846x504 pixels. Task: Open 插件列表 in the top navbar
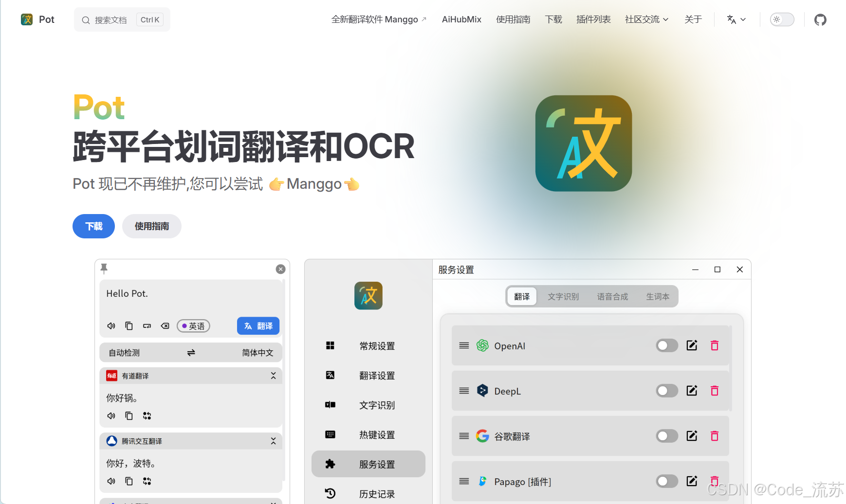(593, 19)
